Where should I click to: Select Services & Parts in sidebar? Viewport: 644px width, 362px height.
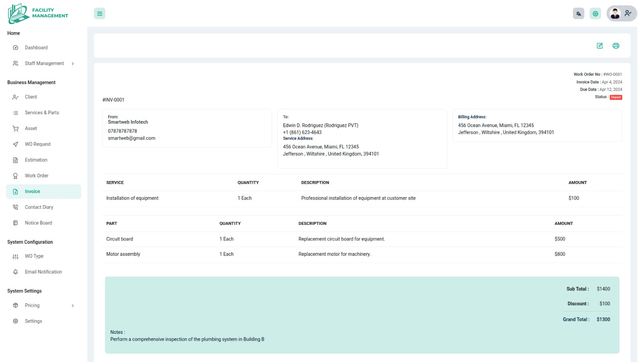[x=42, y=113]
